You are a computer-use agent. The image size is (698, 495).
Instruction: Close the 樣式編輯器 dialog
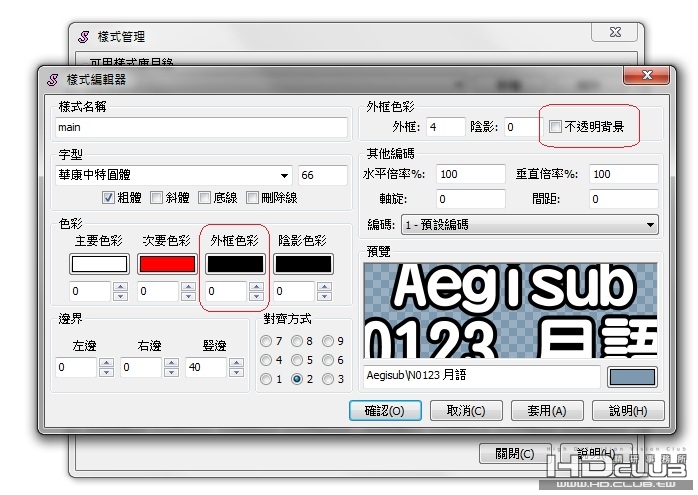coord(647,75)
